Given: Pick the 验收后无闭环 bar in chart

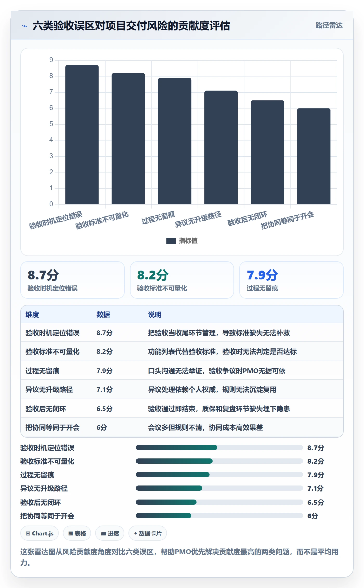Looking at the screenshot, I should click(x=267, y=152).
